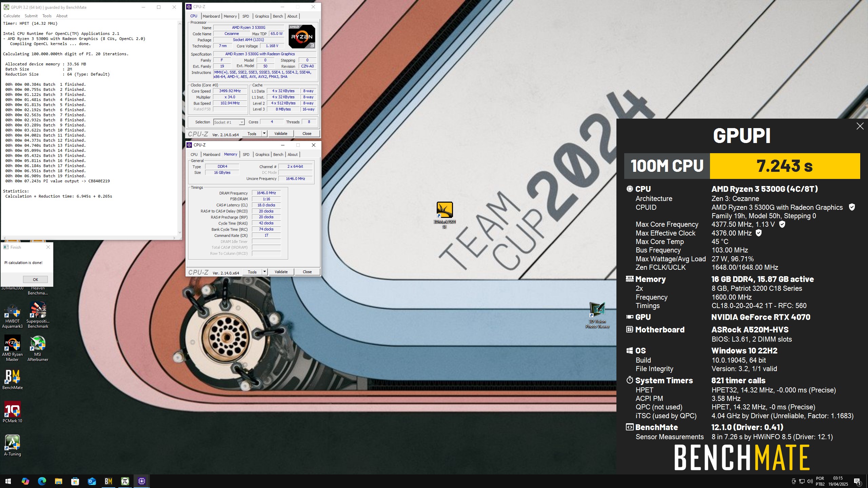Click GPUPI vertical scrollbar down arrow

180,232
